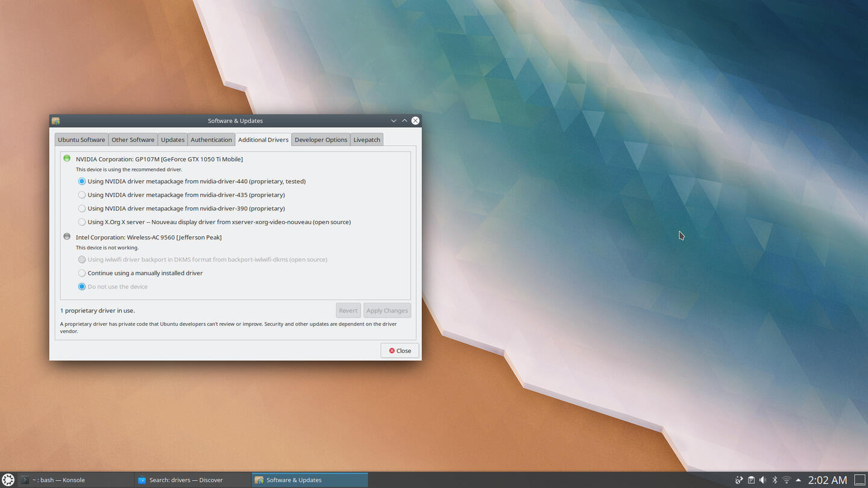
Task: Click the Revert button
Action: coord(348,310)
